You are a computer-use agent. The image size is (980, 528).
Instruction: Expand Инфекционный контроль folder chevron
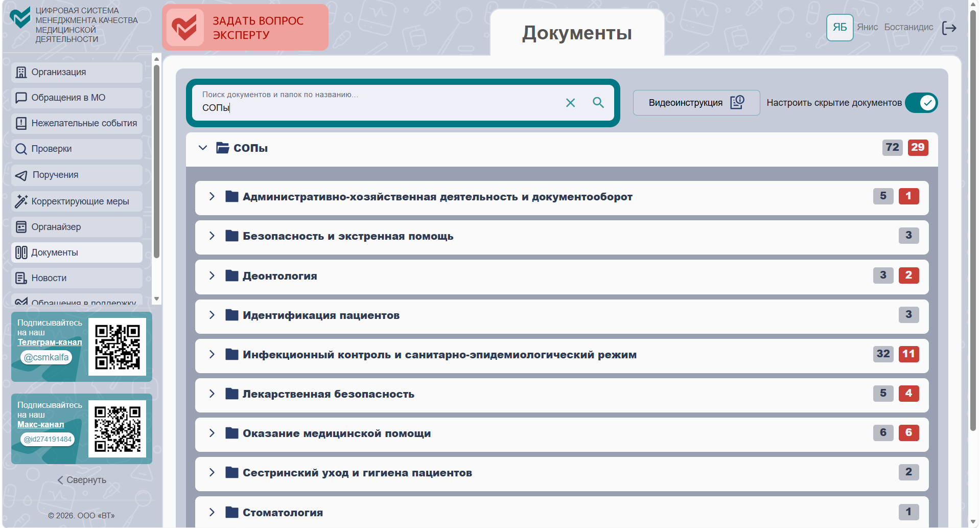(212, 354)
